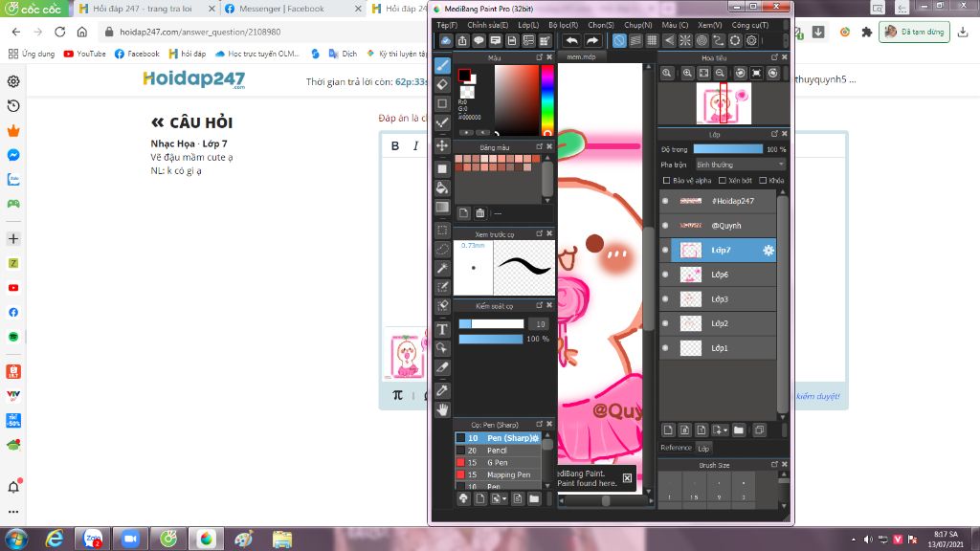Enable the concentric circle snap
The height and width of the screenshot is (551, 980).
click(x=702, y=40)
